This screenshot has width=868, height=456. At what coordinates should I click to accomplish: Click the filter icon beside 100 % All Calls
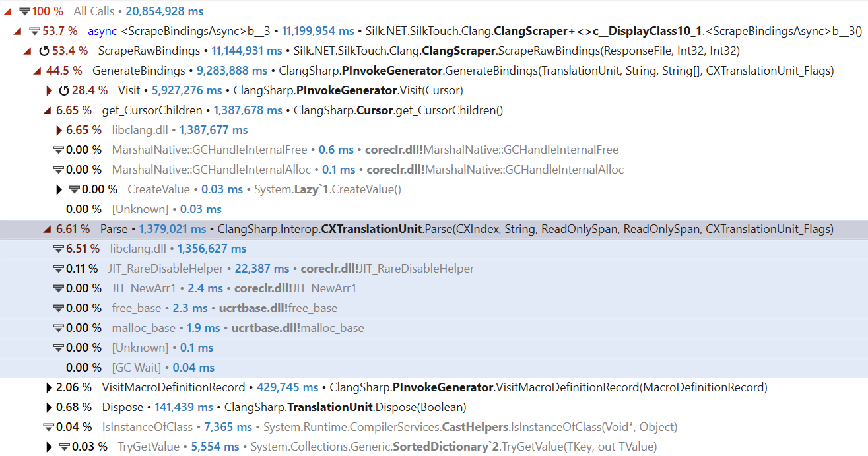click(x=25, y=11)
